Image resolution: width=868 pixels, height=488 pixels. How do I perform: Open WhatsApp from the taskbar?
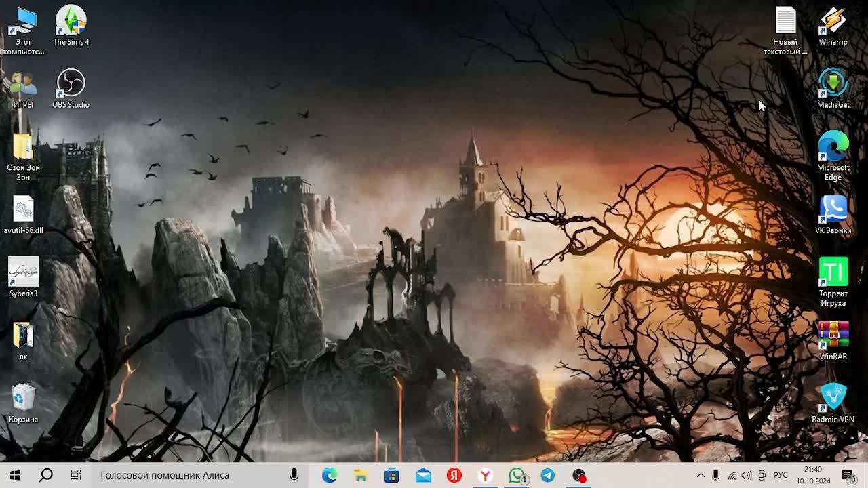517,475
